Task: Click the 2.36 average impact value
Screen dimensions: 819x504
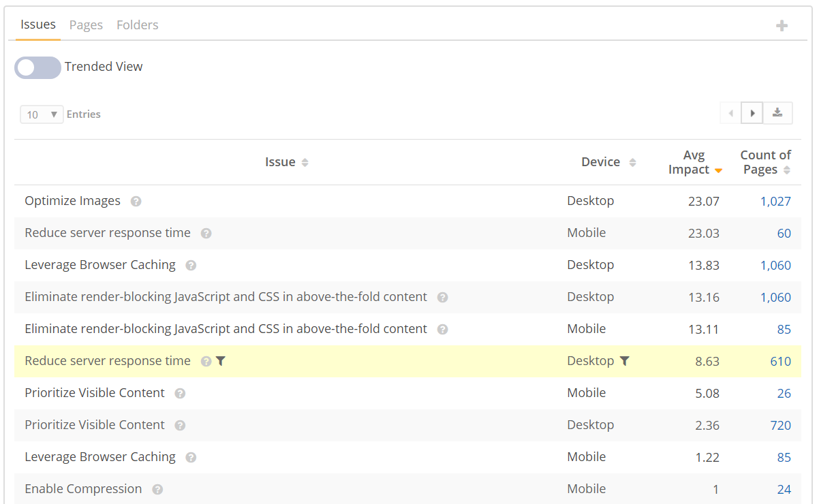Action: coord(707,426)
